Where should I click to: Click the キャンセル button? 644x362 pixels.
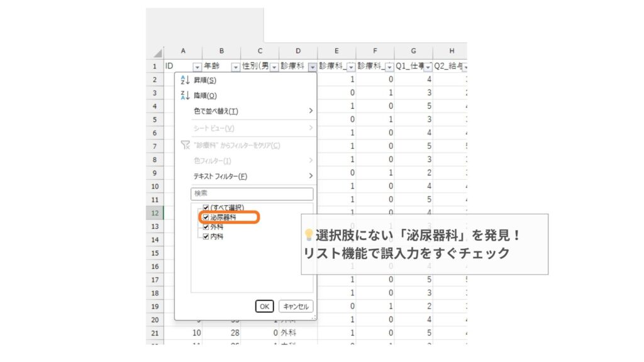point(296,306)
